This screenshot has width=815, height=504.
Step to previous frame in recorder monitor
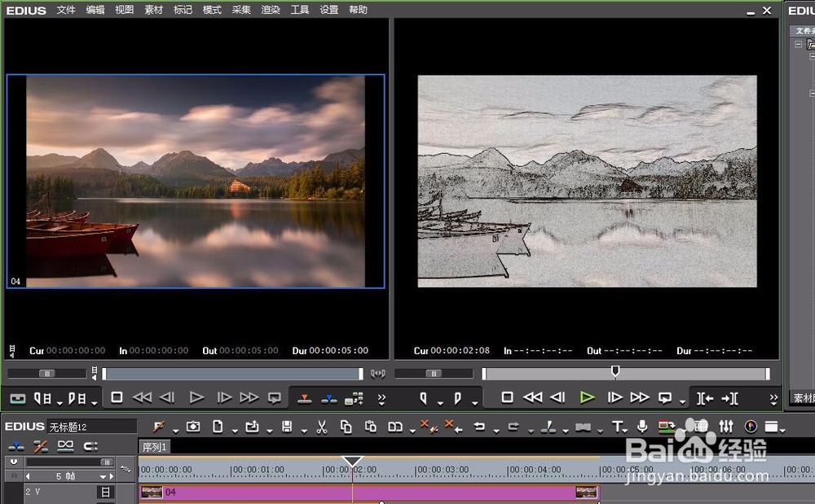[x=557, y=397]
